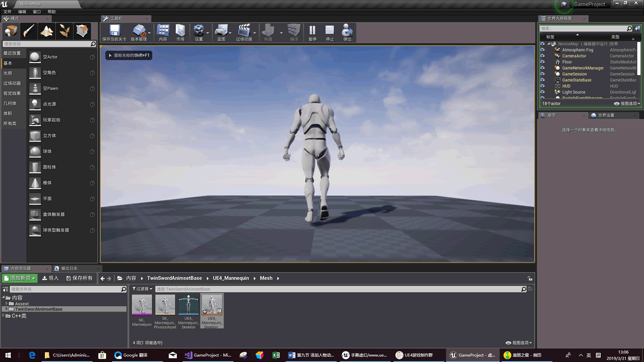644x362 pixels.
Task: Open 过滤器 filters dropdown
Action: (x=142, y=289)
